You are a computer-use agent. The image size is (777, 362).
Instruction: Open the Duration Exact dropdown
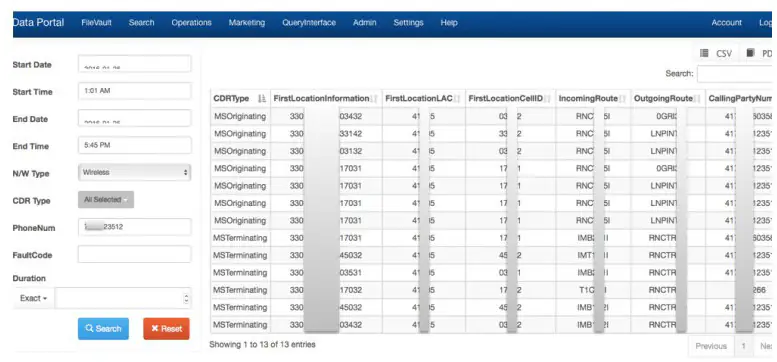tap(34, 299)
